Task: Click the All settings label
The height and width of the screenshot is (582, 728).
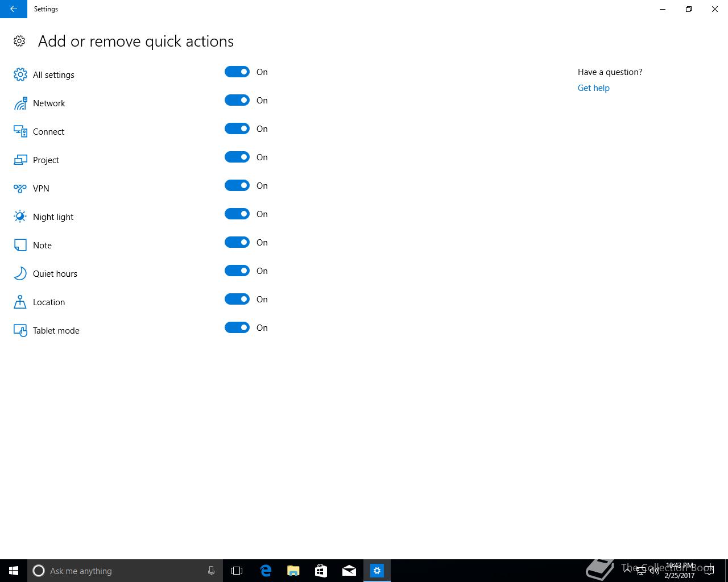Action: point(53,75)
